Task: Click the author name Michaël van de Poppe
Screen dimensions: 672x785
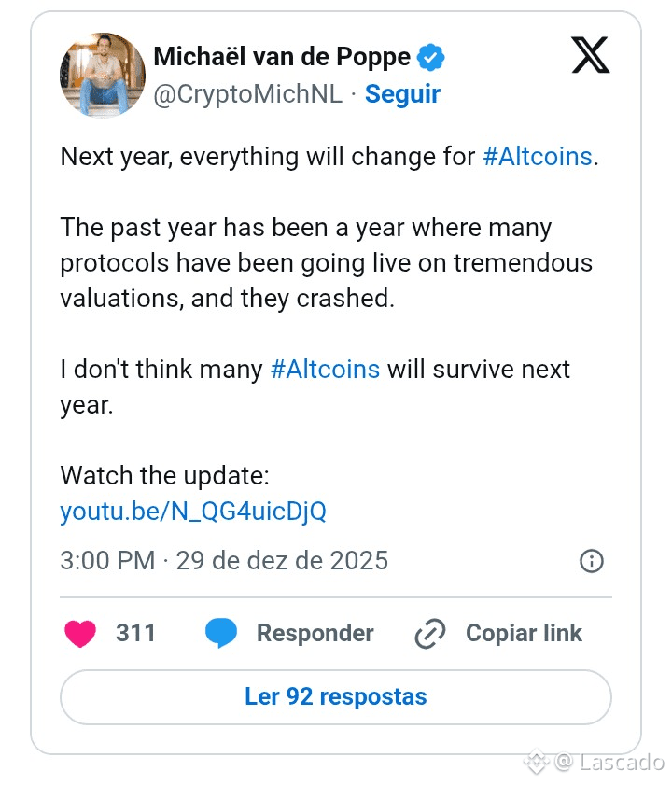Action: pos(282,57)
